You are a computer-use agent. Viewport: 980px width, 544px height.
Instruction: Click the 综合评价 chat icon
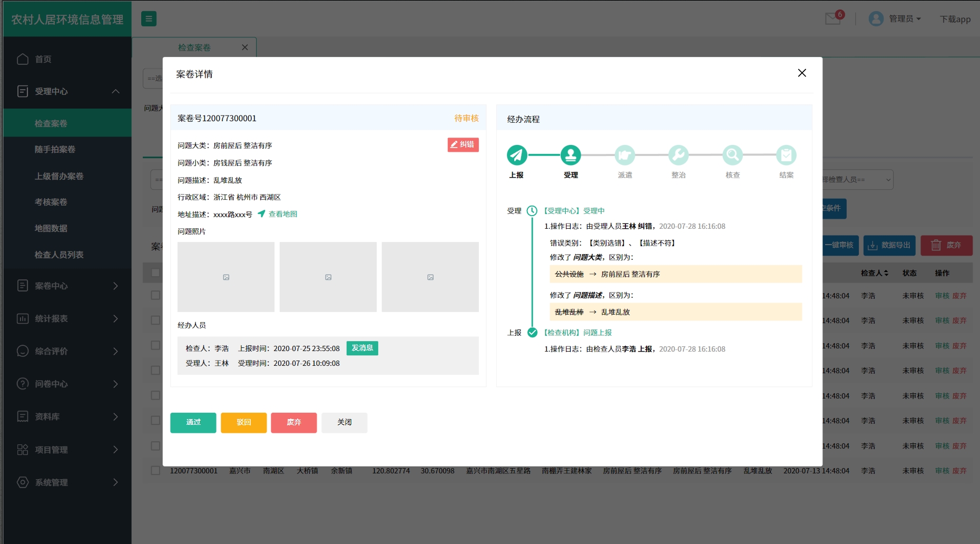pyautogui.click(x=23, y=351)
